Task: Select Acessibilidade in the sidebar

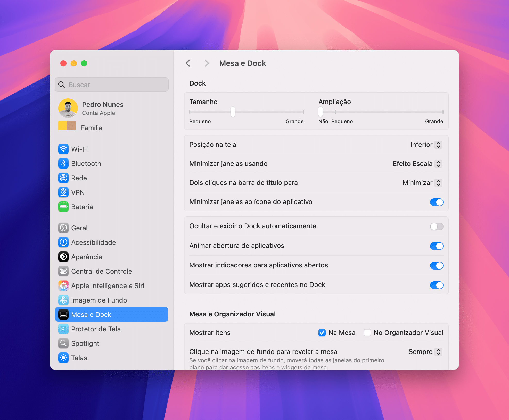Action: [112, 242]
